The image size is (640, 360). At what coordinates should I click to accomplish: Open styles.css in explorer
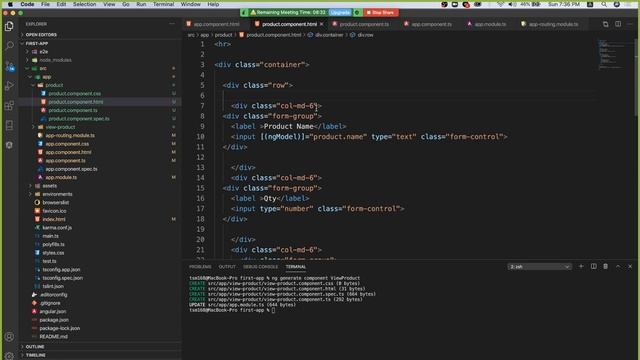tap(53, 253)
